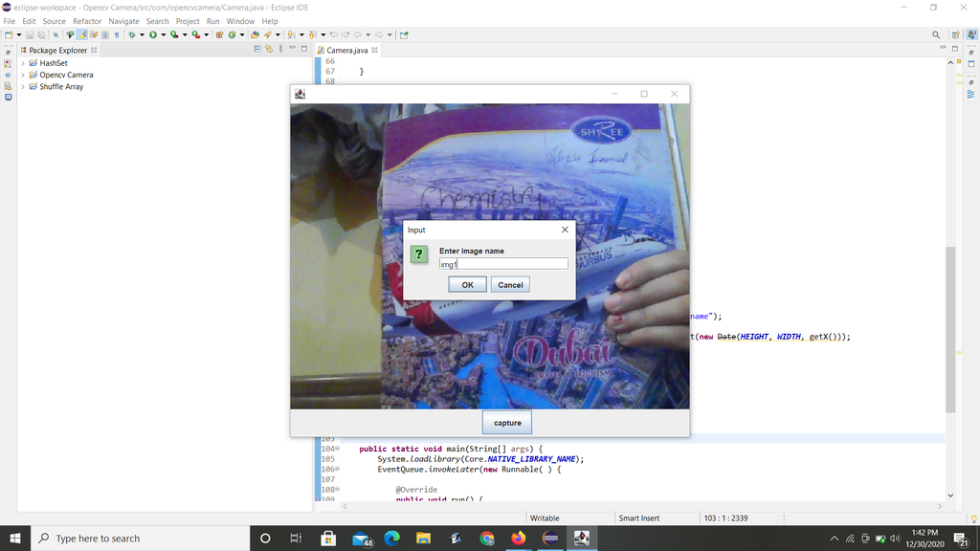Click the Save icon in toolbar
Image resolution: width=980 pixels, height=551 pixels.
click(30, 35)
